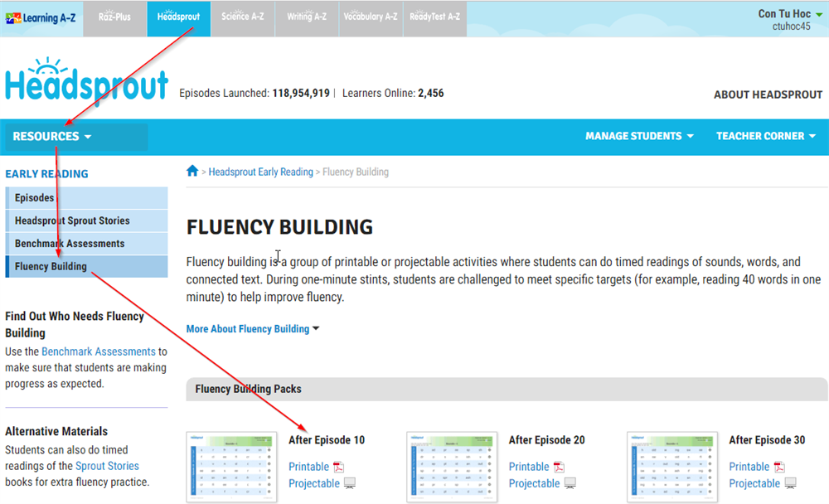Open Printable link for After Episode 20

(529, 467)
